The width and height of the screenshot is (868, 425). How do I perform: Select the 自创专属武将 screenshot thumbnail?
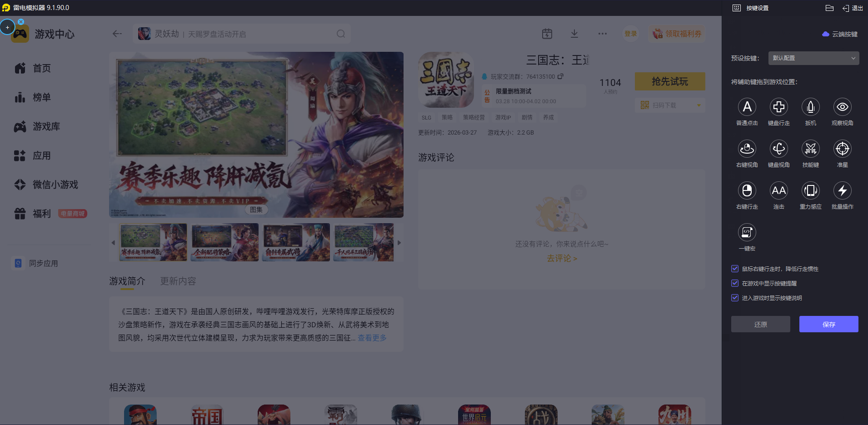(x=296, y=242)
